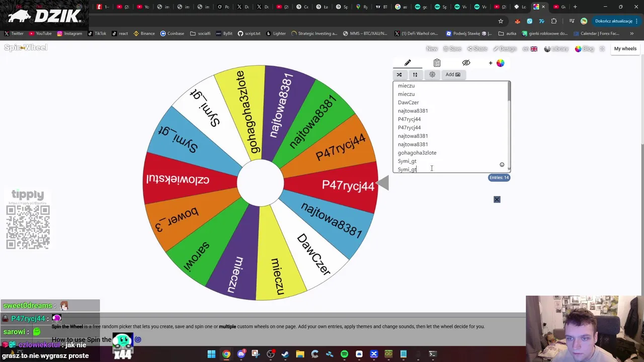Open the Snipping Tool from taskbar

[256, 354]
